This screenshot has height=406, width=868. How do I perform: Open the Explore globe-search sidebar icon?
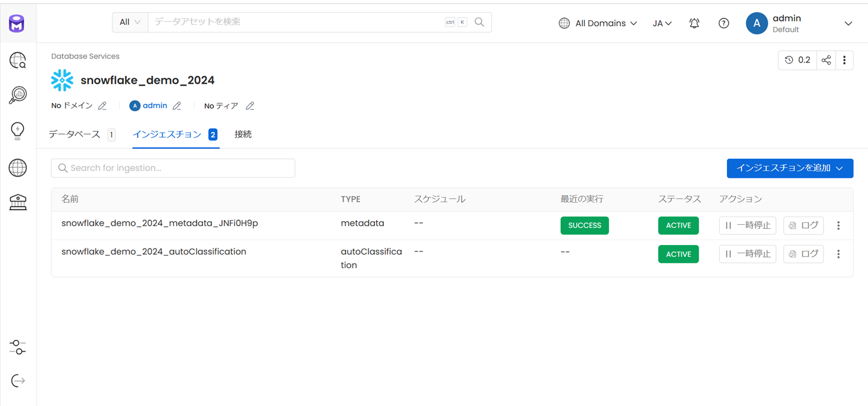[18, 60]
